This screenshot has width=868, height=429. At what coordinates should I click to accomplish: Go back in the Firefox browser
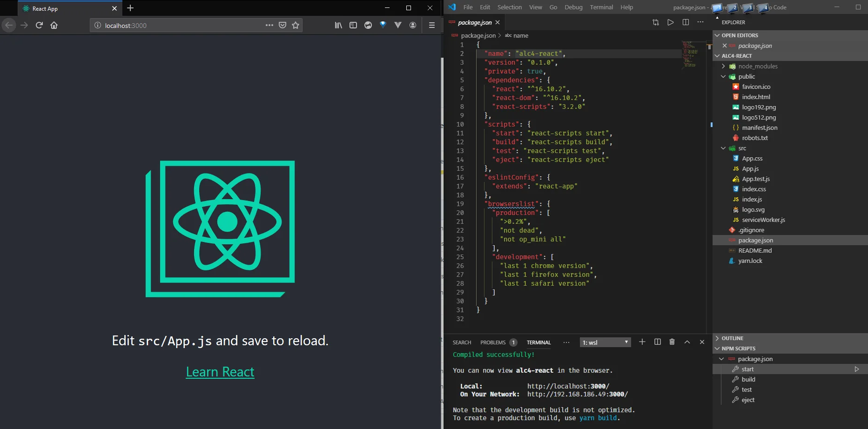(9, 25)
